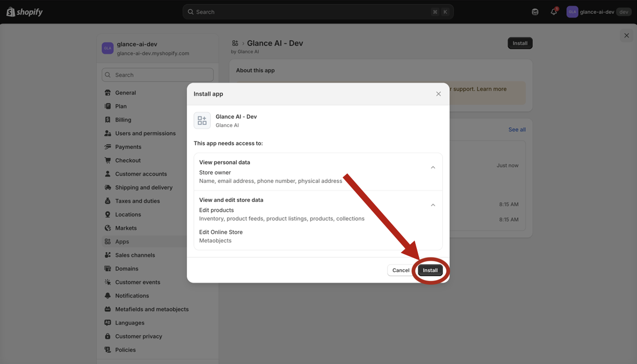Screen dimensions: 637x364
Task: Click the Locations pin icon
Action: (108, 214)
